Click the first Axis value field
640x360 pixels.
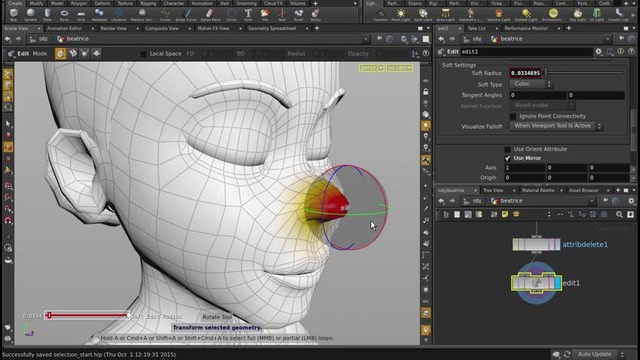click(x=524, y=168)
